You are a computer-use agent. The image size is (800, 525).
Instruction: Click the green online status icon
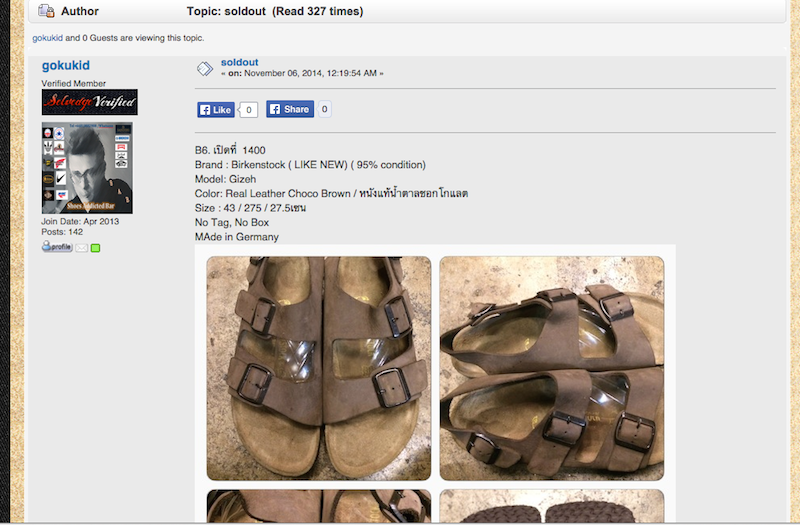95,248
